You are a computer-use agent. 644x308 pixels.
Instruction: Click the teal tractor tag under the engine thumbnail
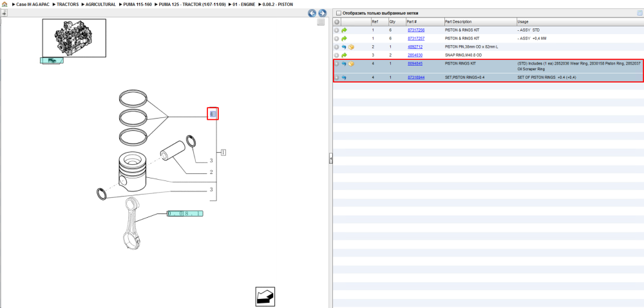pos(52,61)
